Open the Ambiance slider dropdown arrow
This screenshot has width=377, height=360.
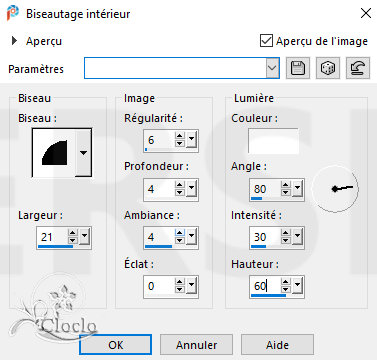tap(191, 237)
